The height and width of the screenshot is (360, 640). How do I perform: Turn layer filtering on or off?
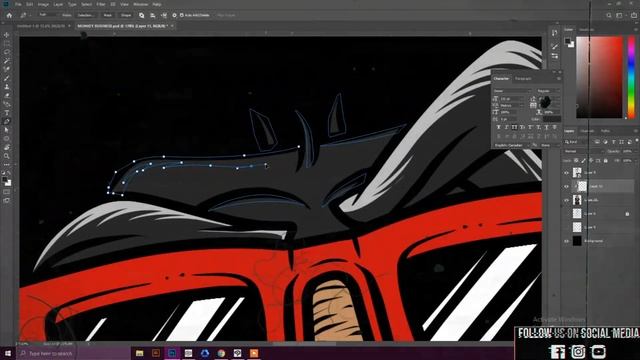pos(637,141)
